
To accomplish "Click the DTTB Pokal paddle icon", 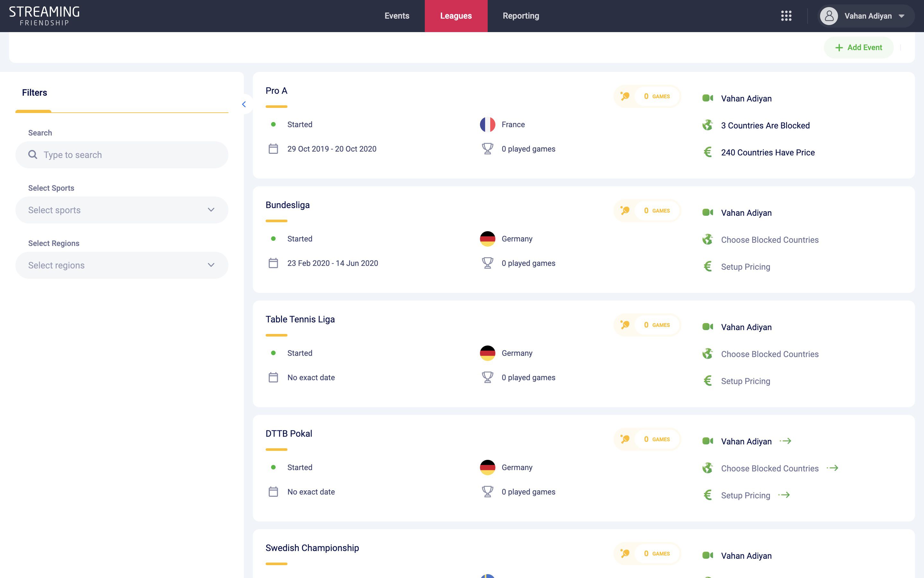I will pyautogui.click(x=625, y=439).
